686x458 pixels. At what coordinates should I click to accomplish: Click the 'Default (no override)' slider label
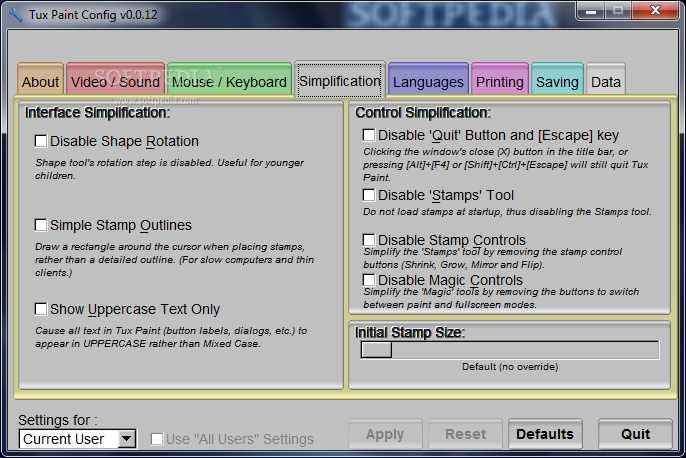coord(510,367)
